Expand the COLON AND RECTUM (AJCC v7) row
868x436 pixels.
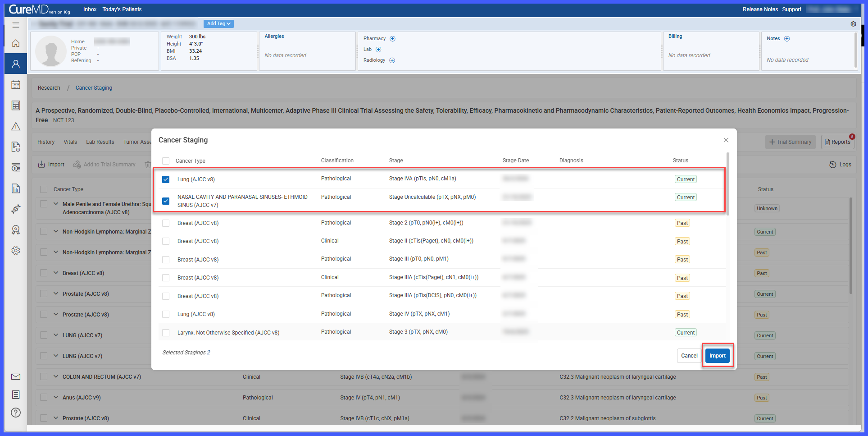pyautogui.click(x=56, y=376)
